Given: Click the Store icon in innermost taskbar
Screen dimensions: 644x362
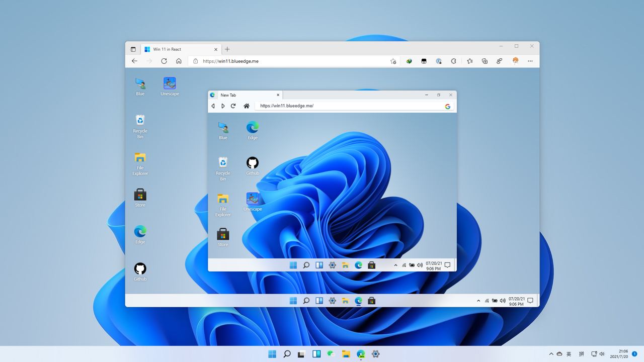Looking at the screenshot, I should pyautogui.click(x=371, y=265).
